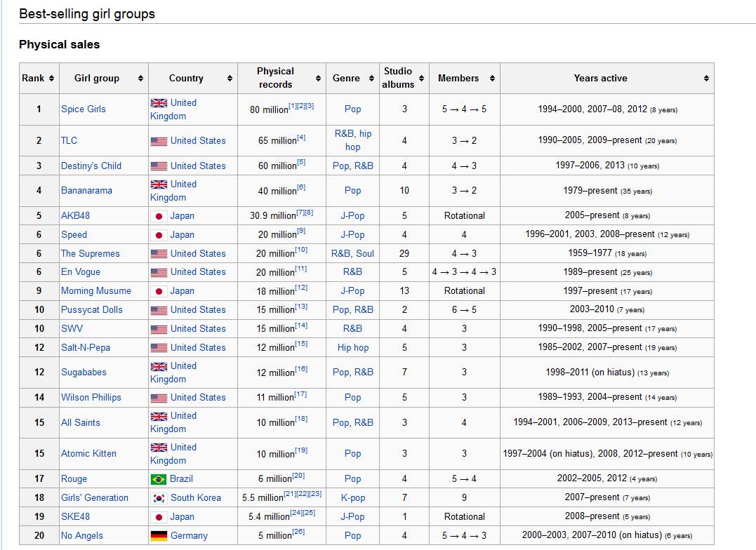Click South Korea country link

click(196, 498)
